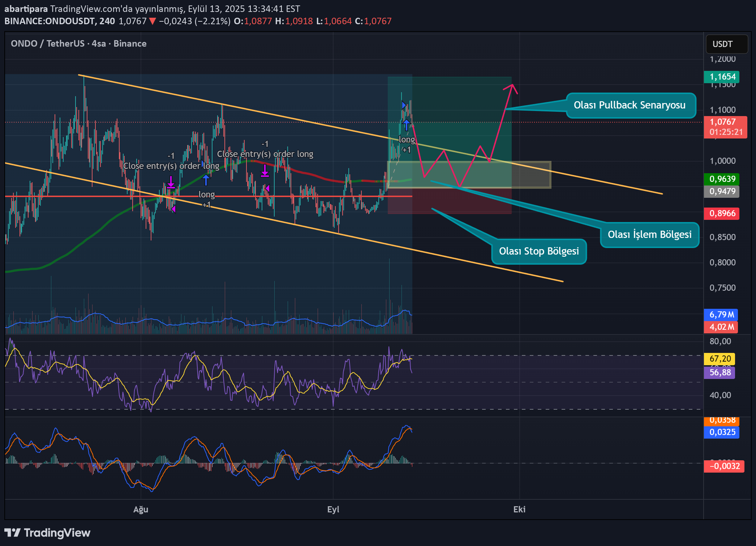Click the ONDO / TetherUS · 4sa · Binance title
Viewport: 756px width, 546px height.
click(79, 43)
